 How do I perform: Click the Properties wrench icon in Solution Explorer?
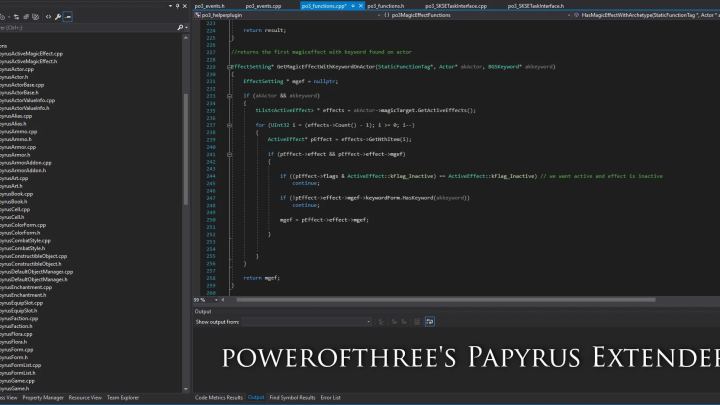pyautogui.click(x=58, y=17)
